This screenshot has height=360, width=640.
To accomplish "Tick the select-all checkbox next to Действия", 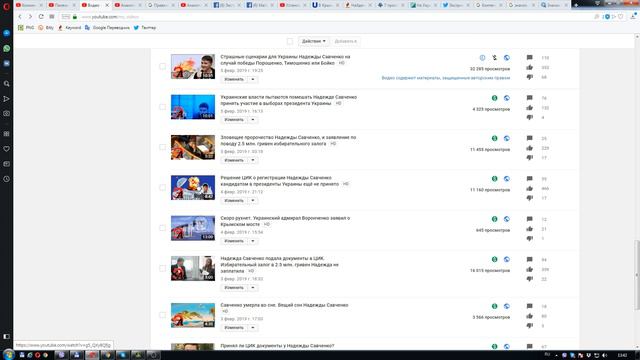I will pos(290,41).
